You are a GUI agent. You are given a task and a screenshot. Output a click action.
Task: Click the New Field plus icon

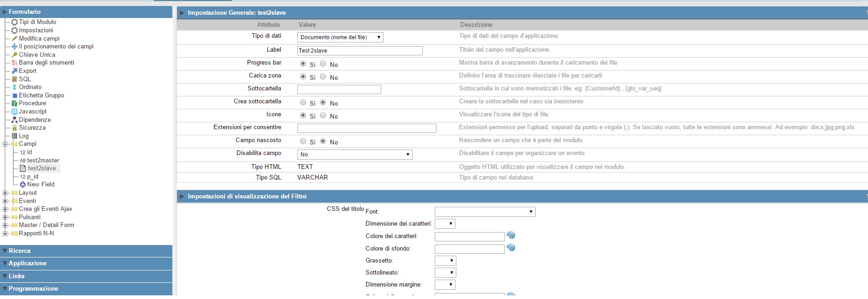[x=23, y=185]
